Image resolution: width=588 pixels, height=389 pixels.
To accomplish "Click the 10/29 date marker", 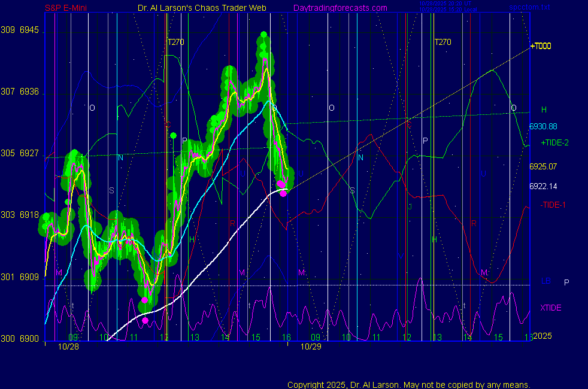I will point(311,346).
